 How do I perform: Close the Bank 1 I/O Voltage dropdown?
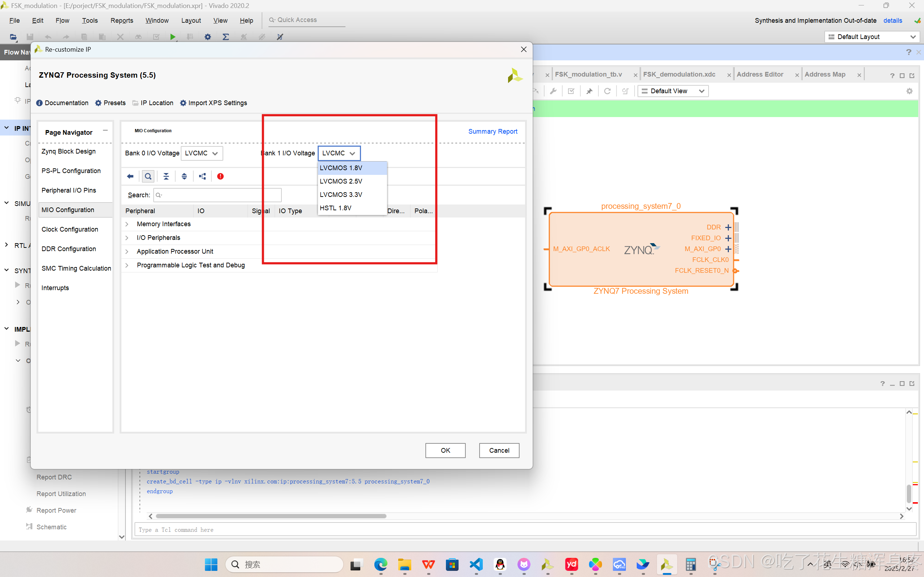click(x=339, y=153)
